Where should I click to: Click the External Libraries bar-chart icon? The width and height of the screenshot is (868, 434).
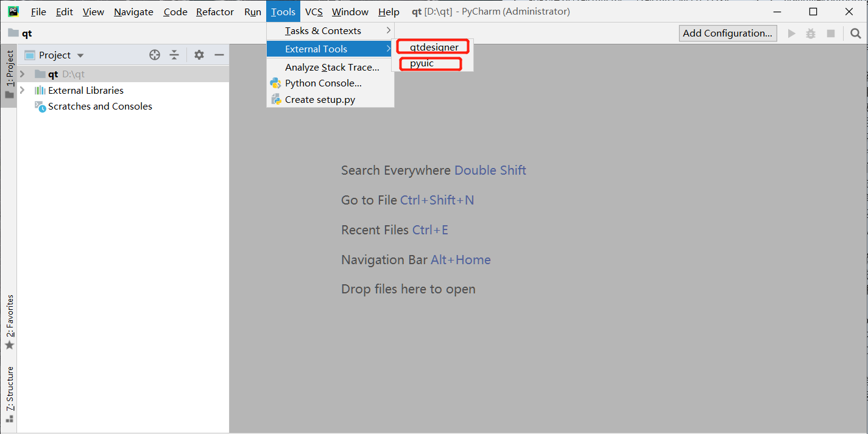point(40,90)
